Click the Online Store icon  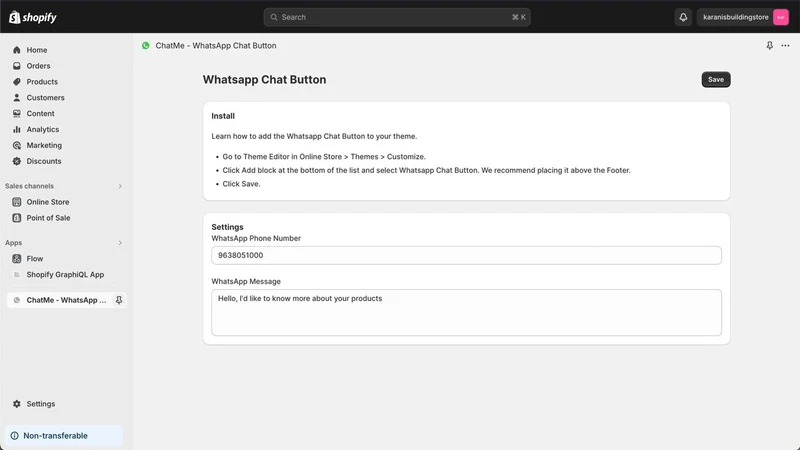point(17,202)
